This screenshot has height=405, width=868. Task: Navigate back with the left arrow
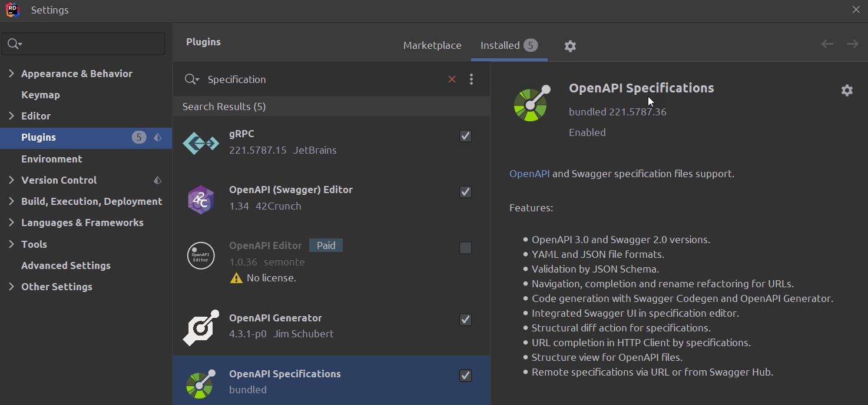click(827, 44)
